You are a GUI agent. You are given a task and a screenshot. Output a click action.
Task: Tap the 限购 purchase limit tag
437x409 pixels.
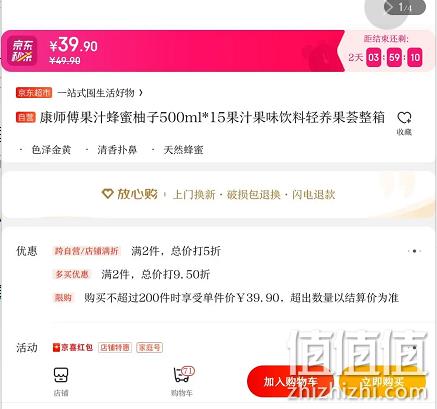pyautogui.click(x=64, y=297)
